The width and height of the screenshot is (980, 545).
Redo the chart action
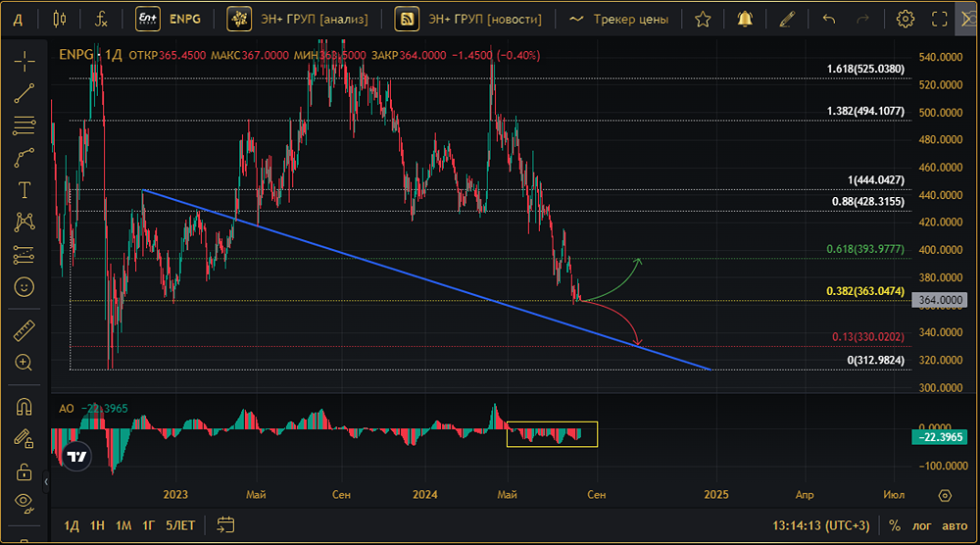(x=863, y=20)
